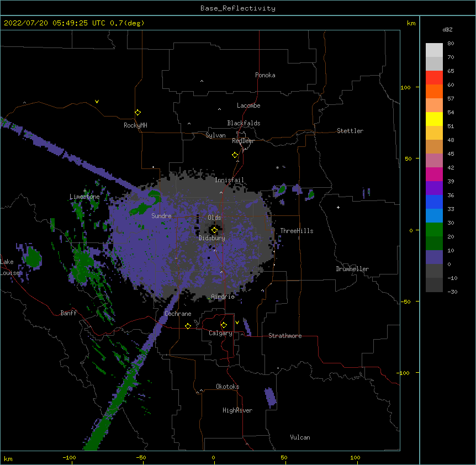476x465 pixels.
Task: Click the -100 tick label on the horizontal axis
Action: pyautogui.click(x=69, y=458)
